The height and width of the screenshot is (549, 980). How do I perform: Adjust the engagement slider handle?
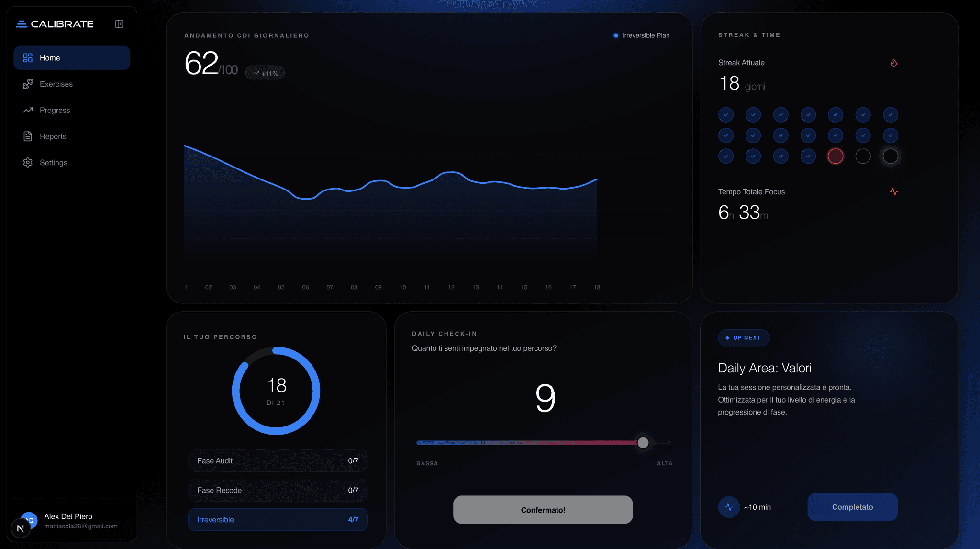click(x=643, y=443)
